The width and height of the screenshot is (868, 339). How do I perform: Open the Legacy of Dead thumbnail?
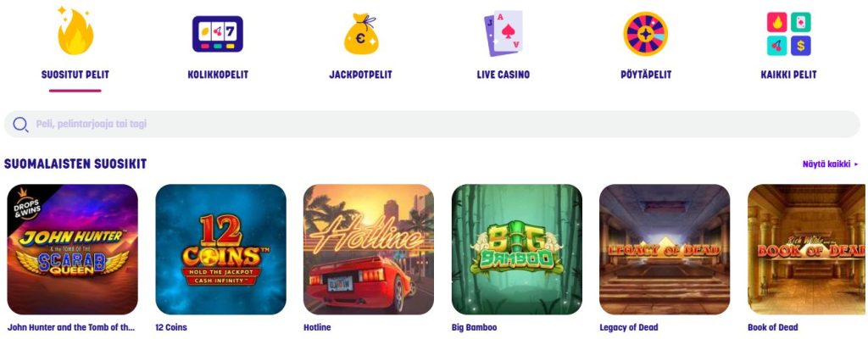coord(665,249)
